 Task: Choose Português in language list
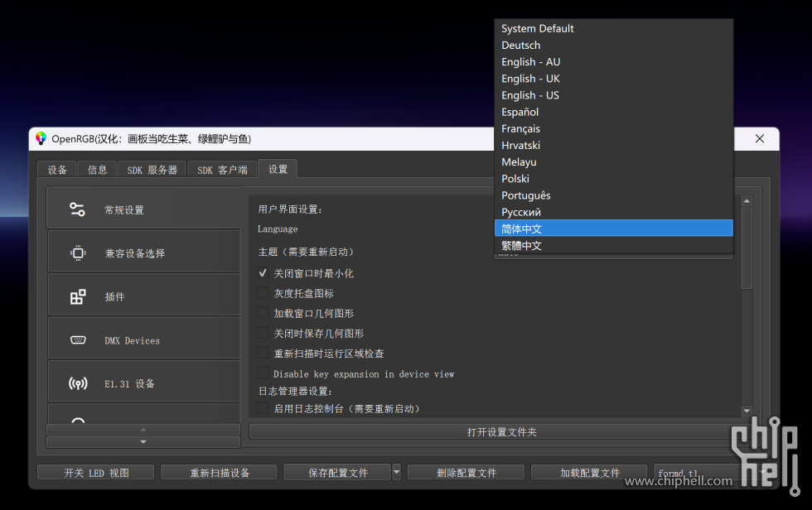coord(614,195)
